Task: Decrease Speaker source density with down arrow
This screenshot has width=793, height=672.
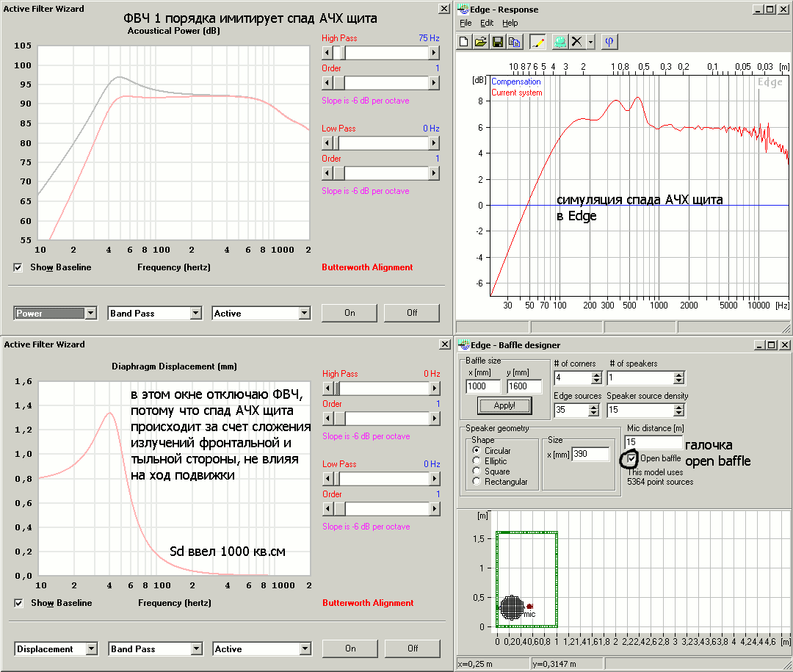Action: (678, 413)
